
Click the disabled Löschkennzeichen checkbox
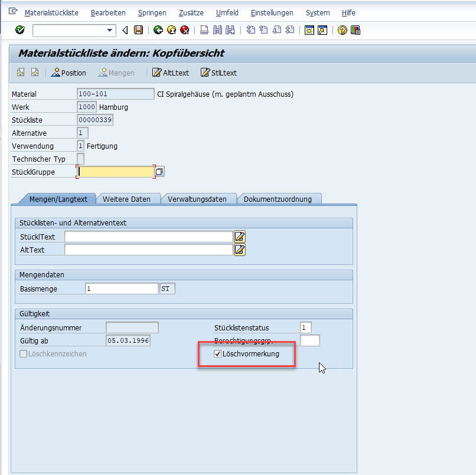[x=24, y=354]
